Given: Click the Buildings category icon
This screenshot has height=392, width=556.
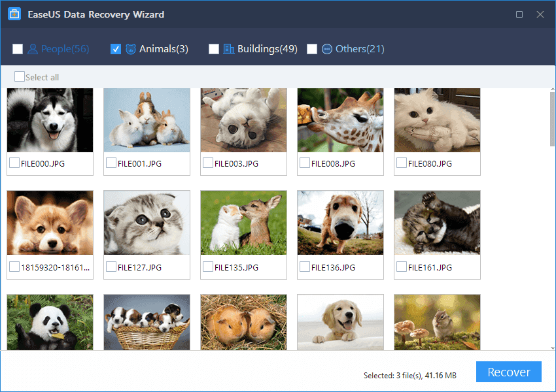Looking at the screenshot, I should pyautogui.click(x=230, y=48).
